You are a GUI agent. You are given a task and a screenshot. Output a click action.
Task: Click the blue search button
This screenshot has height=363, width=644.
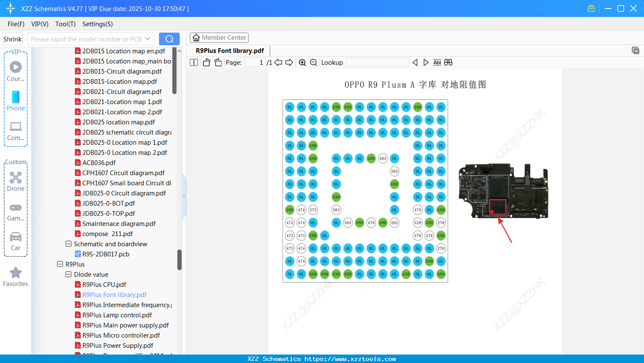point(169,39)
